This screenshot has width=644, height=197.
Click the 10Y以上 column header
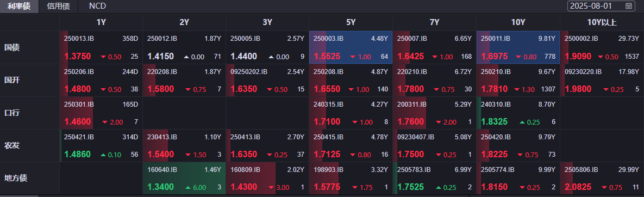coord(602,23)
